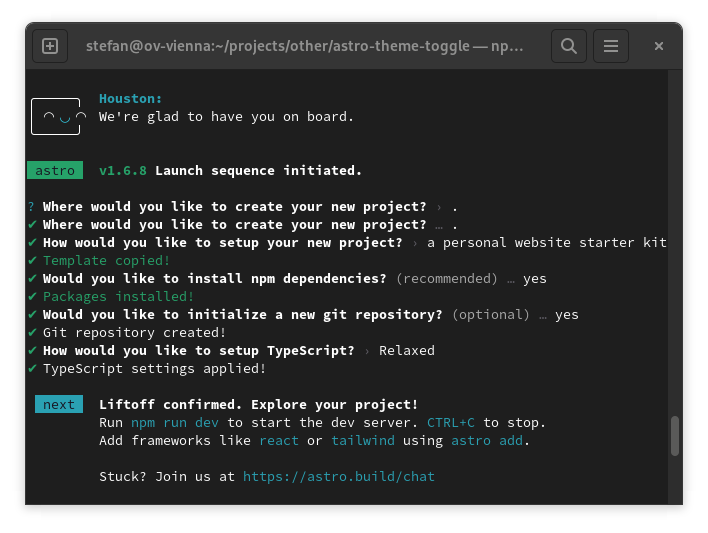Viewport: 708px width, 533px height.
Task: Click the checkmark beside Git repository created
Action: [32, 333]
